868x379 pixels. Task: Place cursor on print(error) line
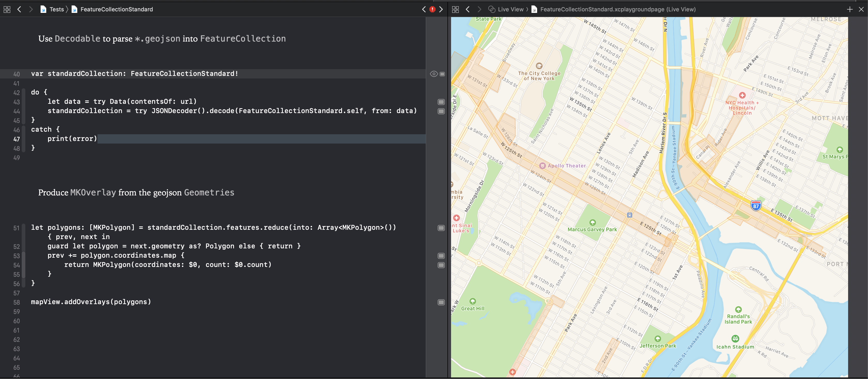point(72,139)
